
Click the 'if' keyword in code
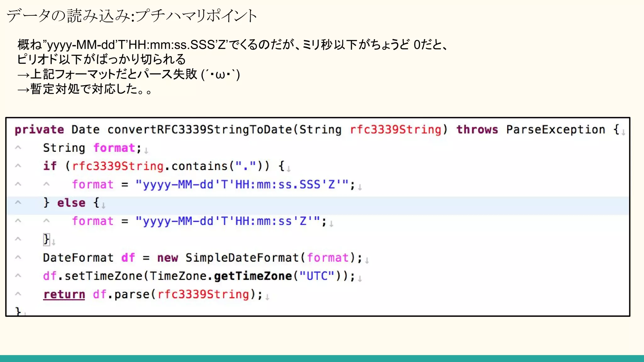[x=50, y=166]
